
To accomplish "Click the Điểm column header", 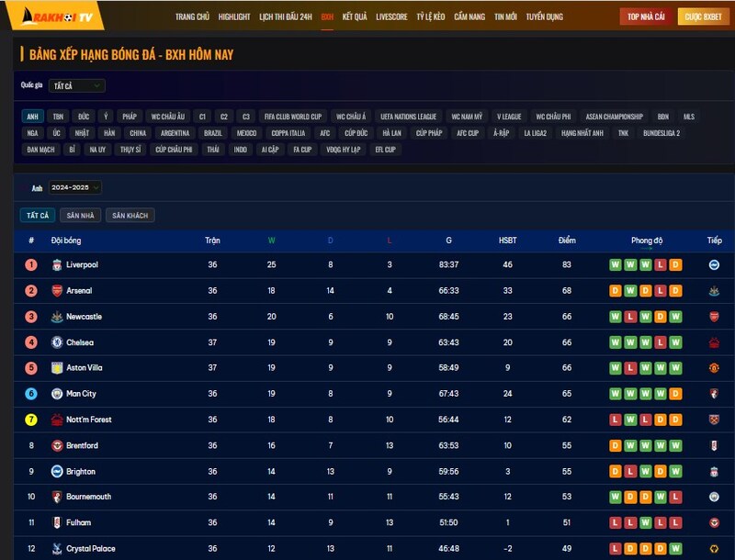I will (567, 241).
